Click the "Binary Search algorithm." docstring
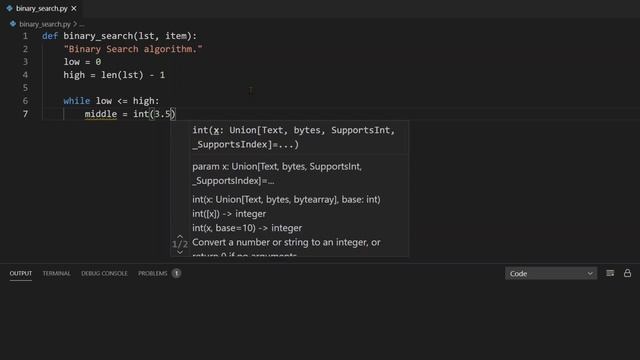640x360 pixels. 133,49
